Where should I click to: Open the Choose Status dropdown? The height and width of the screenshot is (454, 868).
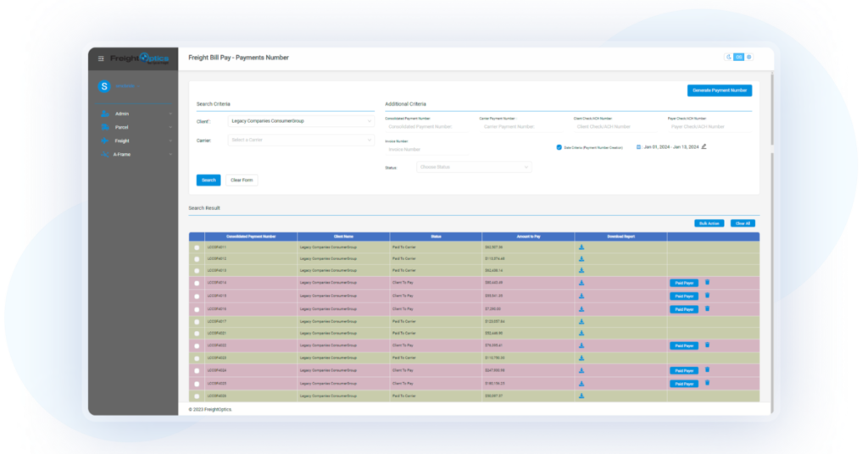[x=474, y=167]
